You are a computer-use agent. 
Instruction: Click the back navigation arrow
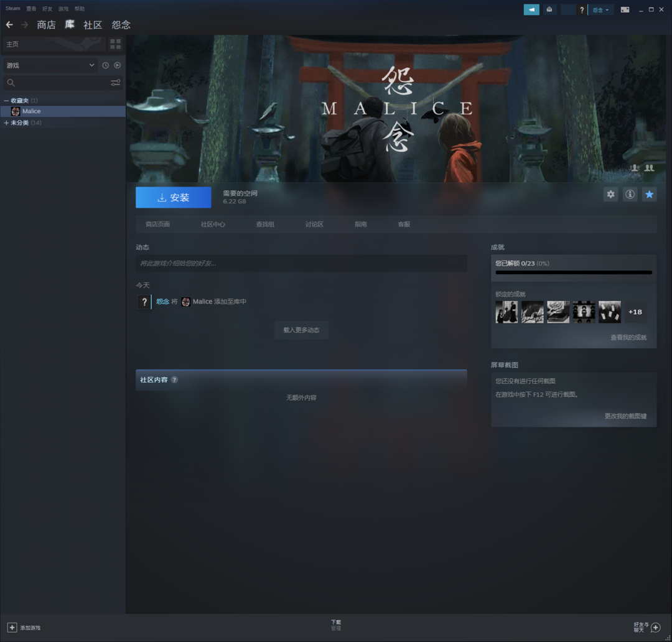[9, 25]
